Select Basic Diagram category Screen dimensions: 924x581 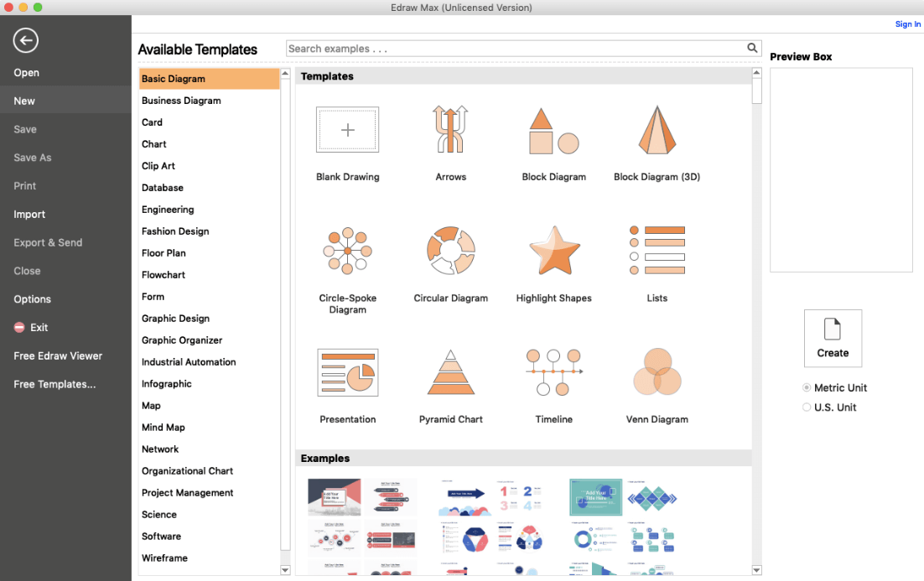[209, 79]
